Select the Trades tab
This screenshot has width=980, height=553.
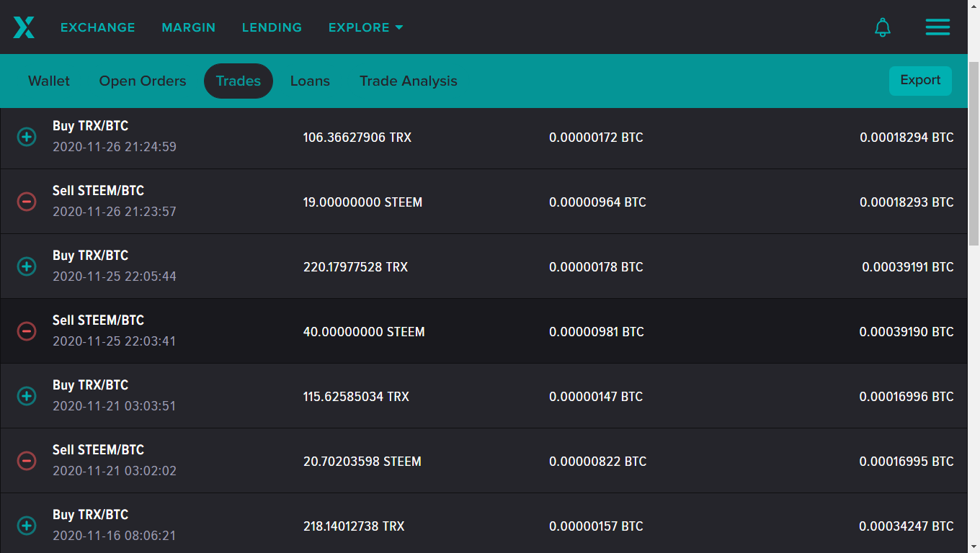tap(239, 81)
